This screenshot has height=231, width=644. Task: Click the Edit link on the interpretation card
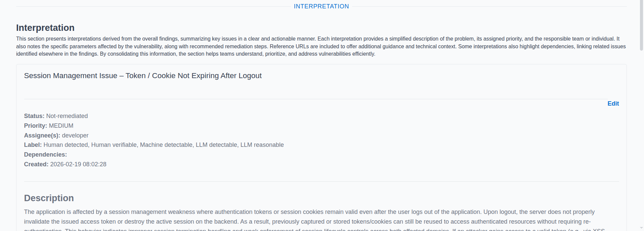pyautogui.click(x=613, y=104)
